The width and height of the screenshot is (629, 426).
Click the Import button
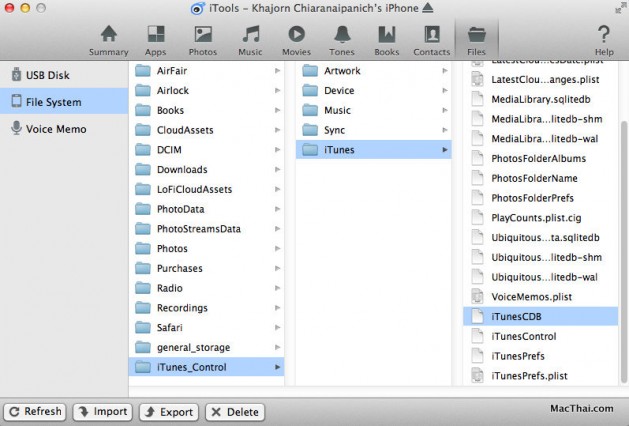click(103, 412)
